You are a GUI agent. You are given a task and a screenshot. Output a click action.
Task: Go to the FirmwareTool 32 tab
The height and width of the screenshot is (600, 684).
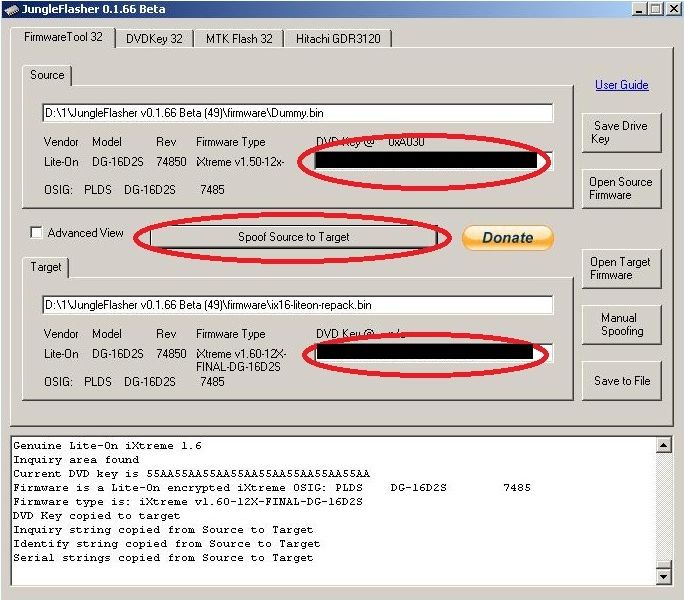pyautogui.click(x=62, y=37)
